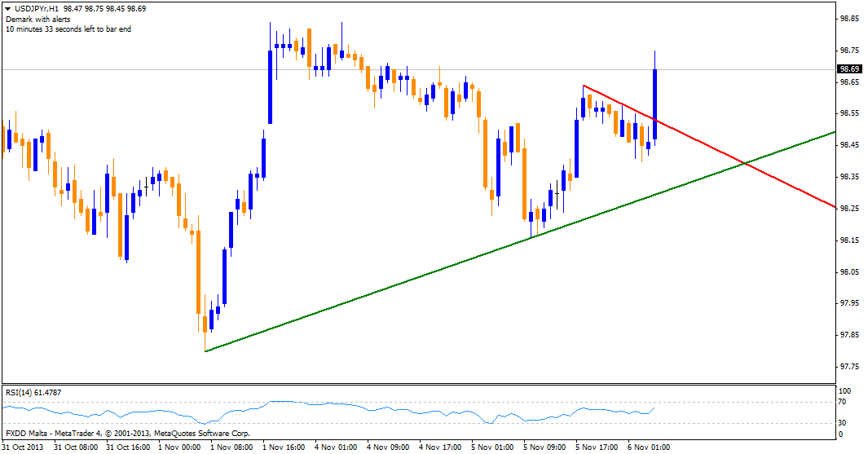Screen dimensions: 868x454
Task: Click the current price tag 98.69
Action: tap(849, 69)
